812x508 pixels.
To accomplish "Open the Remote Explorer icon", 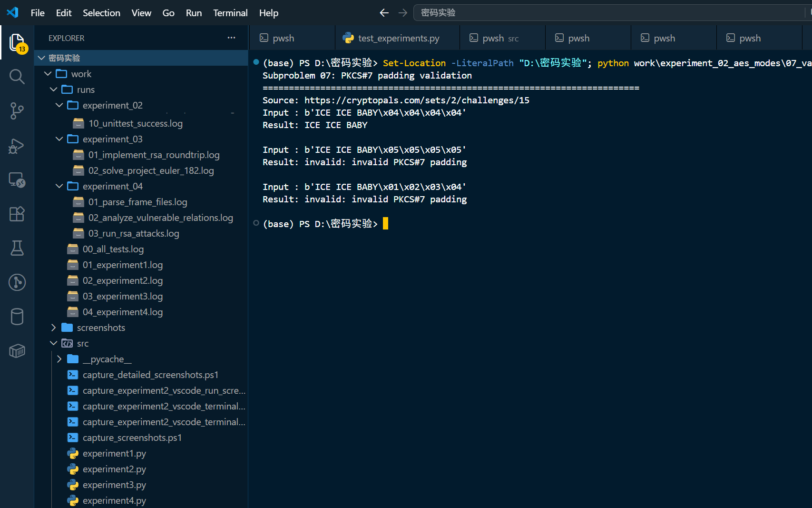I will tap(17, 179).
